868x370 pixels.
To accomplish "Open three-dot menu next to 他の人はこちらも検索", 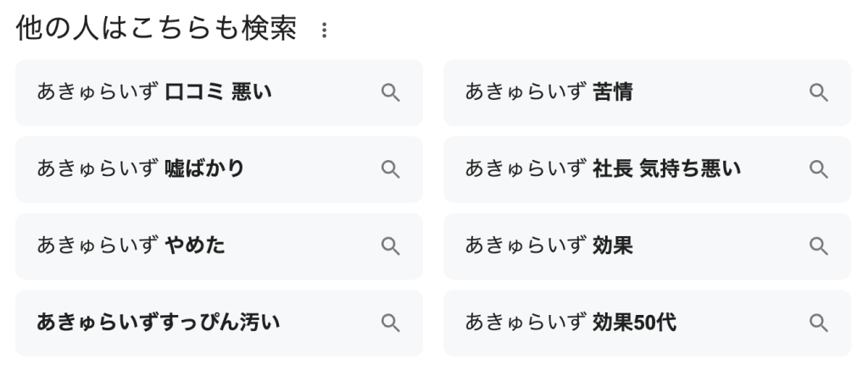I will click(323, 31).
